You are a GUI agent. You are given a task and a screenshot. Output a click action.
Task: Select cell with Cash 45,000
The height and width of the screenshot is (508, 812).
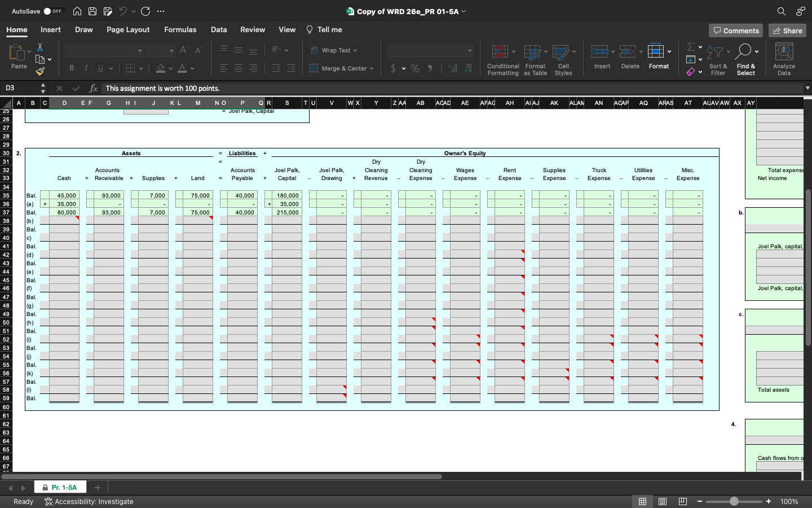pos(64,195)
